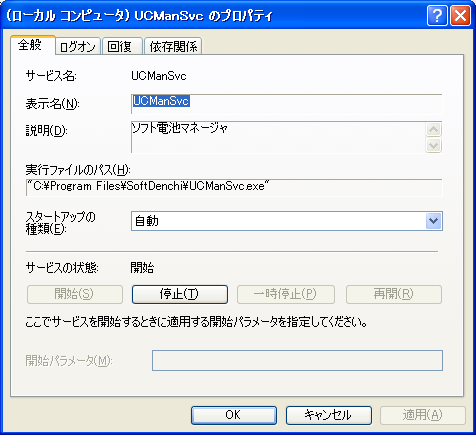Click the description scroll up arrow
This screenshot has height=435, width=476.
click(x=434, y=129)
